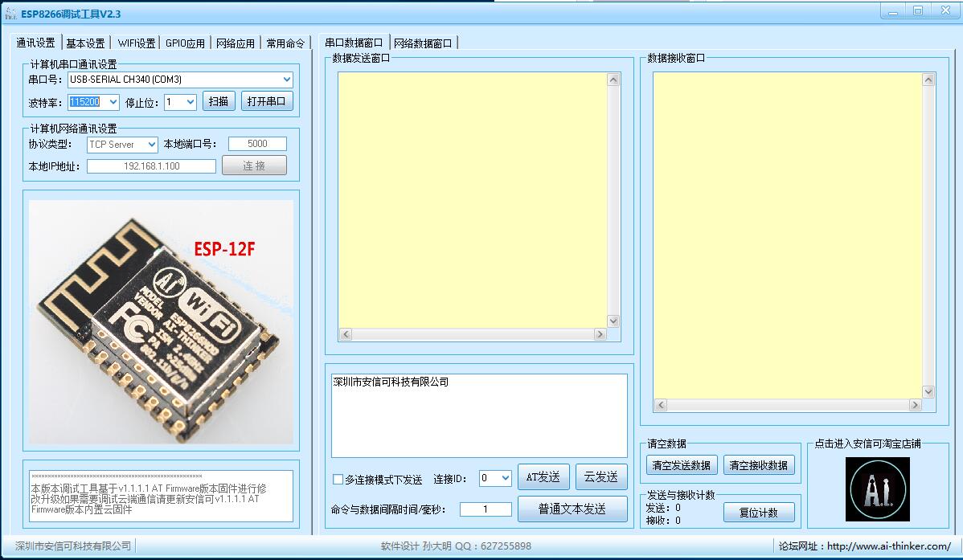
Task: Click the send window scroll-left arrow
Action: [x=346, y=334]
